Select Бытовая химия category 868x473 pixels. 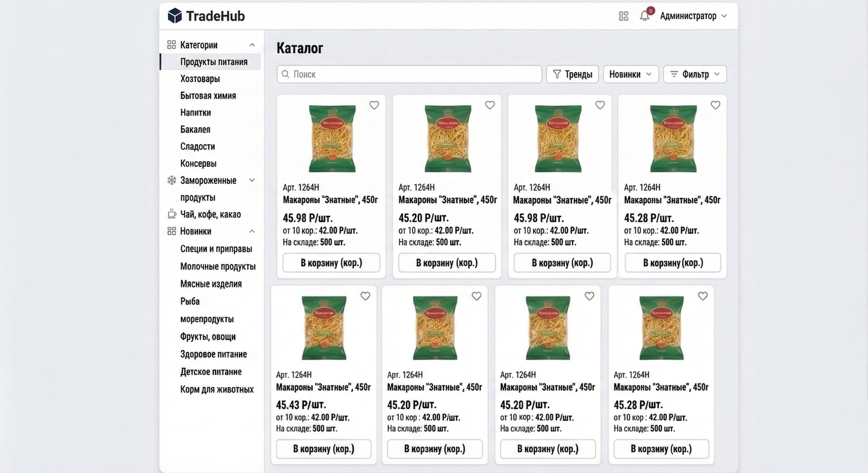click(x=208, y=96)
